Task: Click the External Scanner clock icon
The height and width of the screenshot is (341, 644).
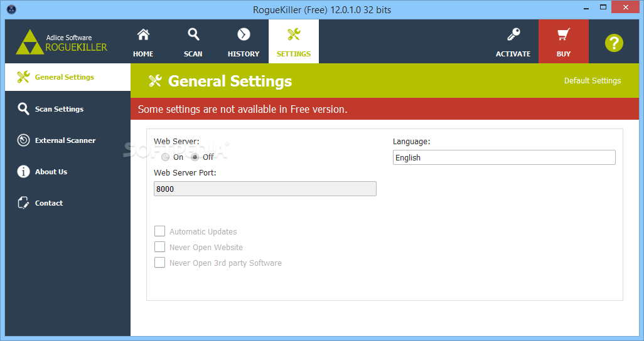Action: tap(23, 140)
